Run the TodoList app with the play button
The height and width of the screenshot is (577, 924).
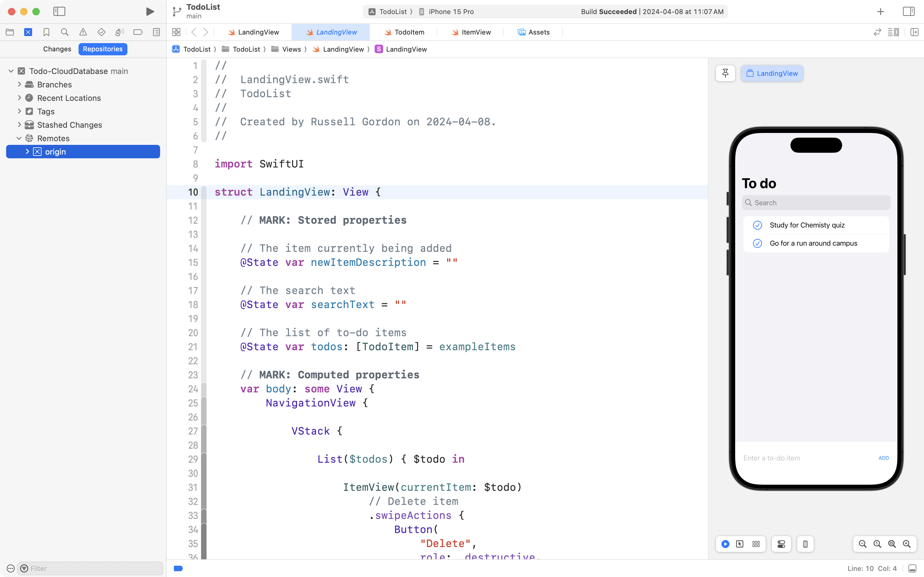coord(150,11)
